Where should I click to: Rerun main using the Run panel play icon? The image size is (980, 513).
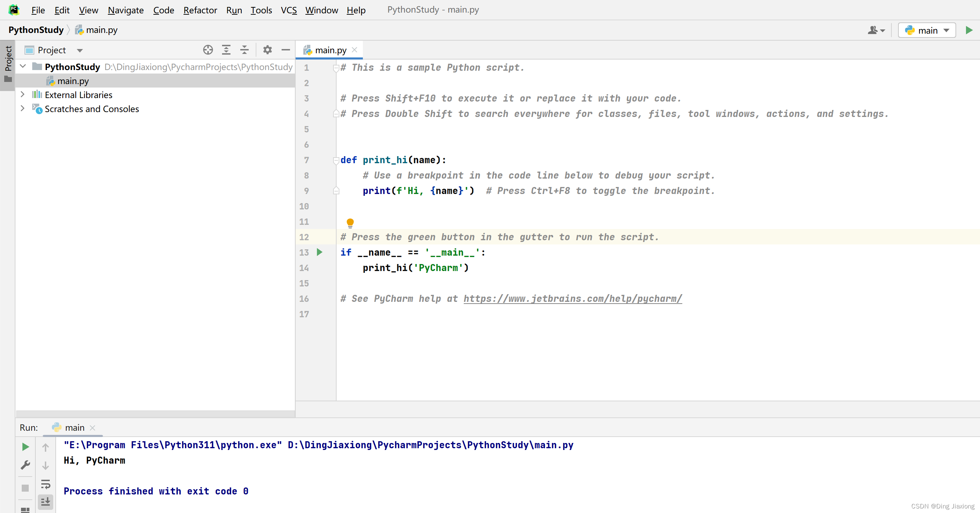pos(26,447)
